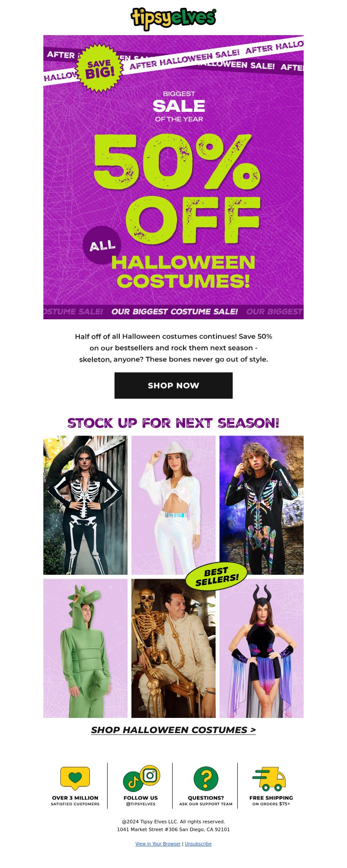Click the Unsubscribe link
The height and width of the screenshot is (868, 347).
click(x=198, y=844)
